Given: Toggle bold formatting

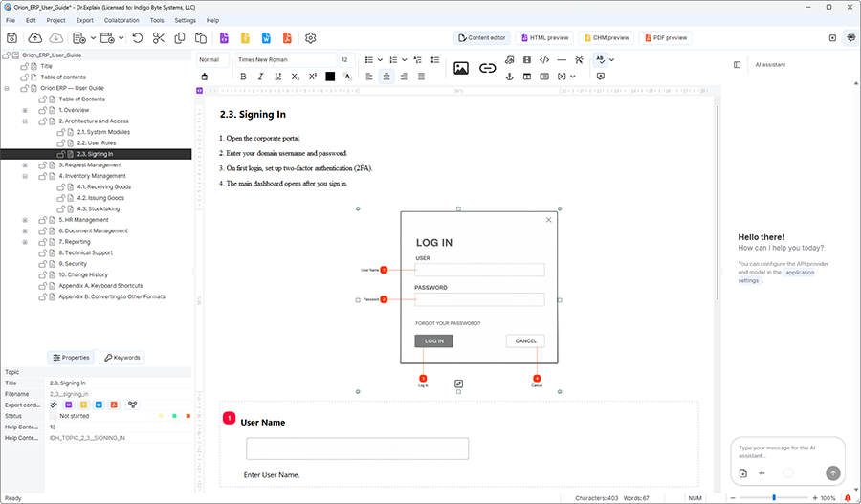Looking at the screenshot, I should pos(243,77).
